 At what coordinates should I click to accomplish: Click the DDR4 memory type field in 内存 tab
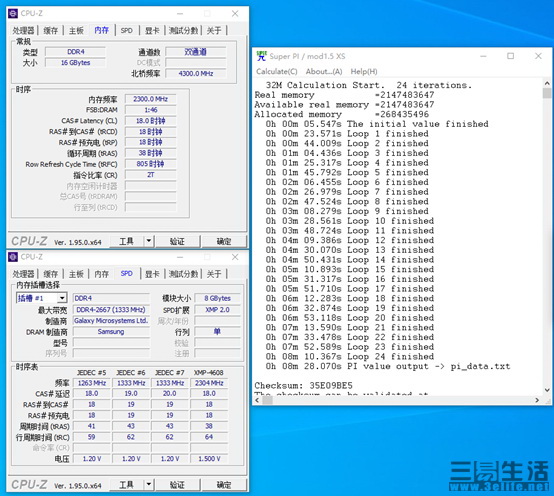click(76, 52)
